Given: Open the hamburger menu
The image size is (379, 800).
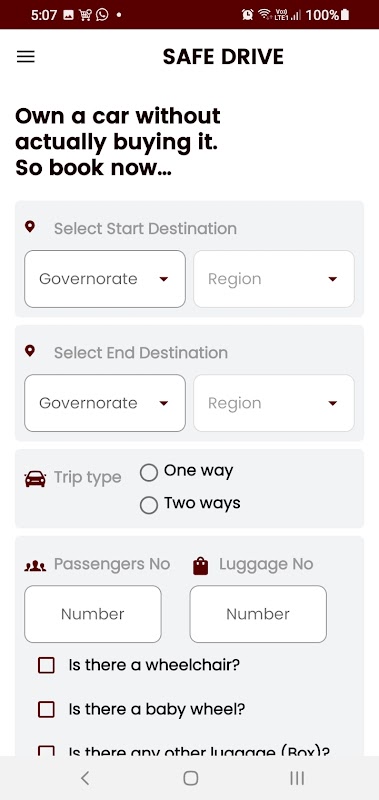Looking at the screenshot, I should tap(26, 56).
